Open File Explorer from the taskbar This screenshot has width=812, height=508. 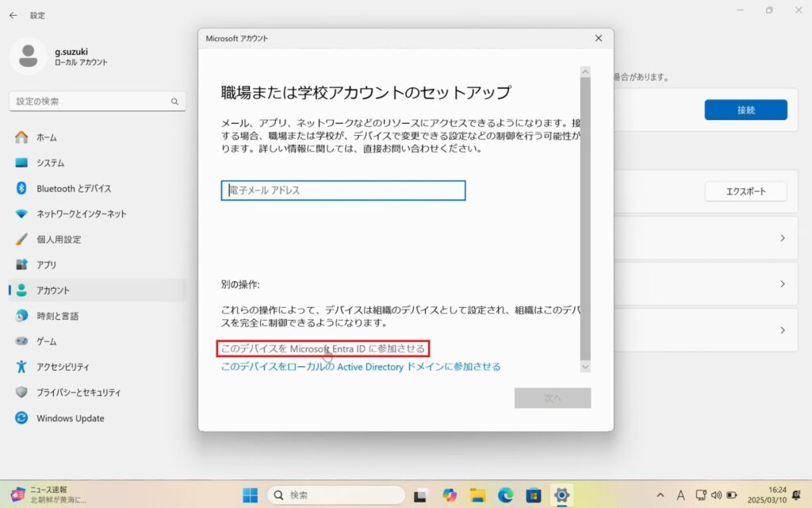pyautogui.click(x=477, y=495)
